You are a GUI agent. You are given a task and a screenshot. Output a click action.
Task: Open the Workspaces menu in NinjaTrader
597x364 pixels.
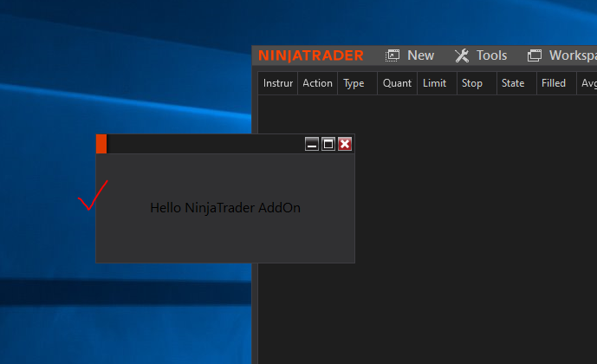(573, 55)
